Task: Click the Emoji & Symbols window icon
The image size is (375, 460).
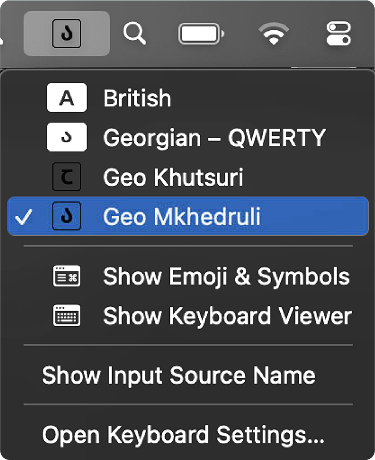Action: click(x=67, y=276)
